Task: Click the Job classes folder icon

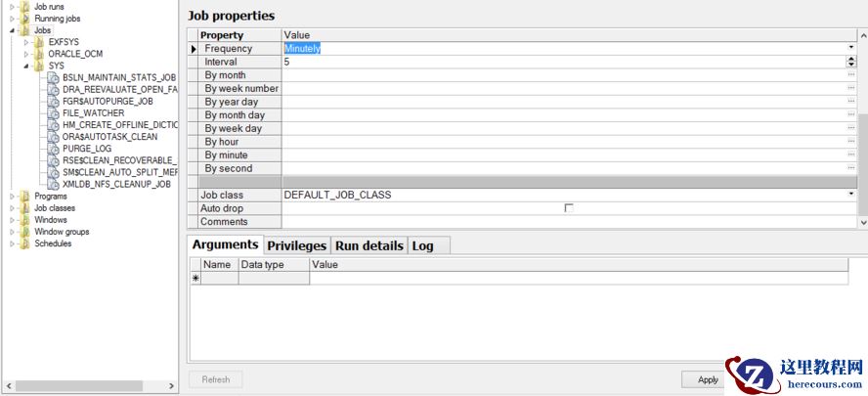Action: pos(24,208)
